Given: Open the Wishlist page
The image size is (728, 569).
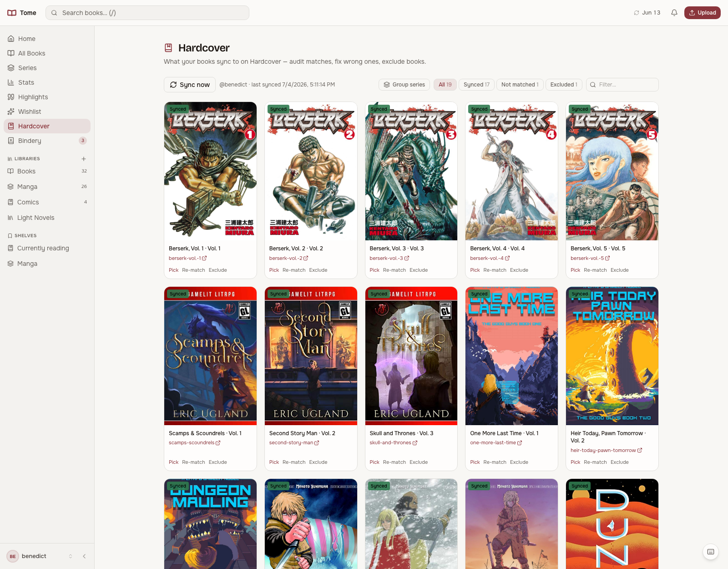Looking at the screenshot, I should pos(47,112).
